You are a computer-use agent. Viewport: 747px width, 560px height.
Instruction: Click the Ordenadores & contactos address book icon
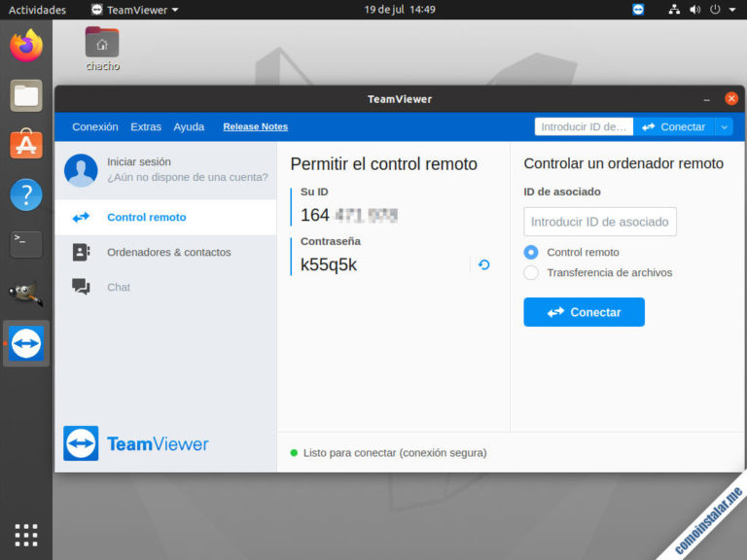[81, 252]
